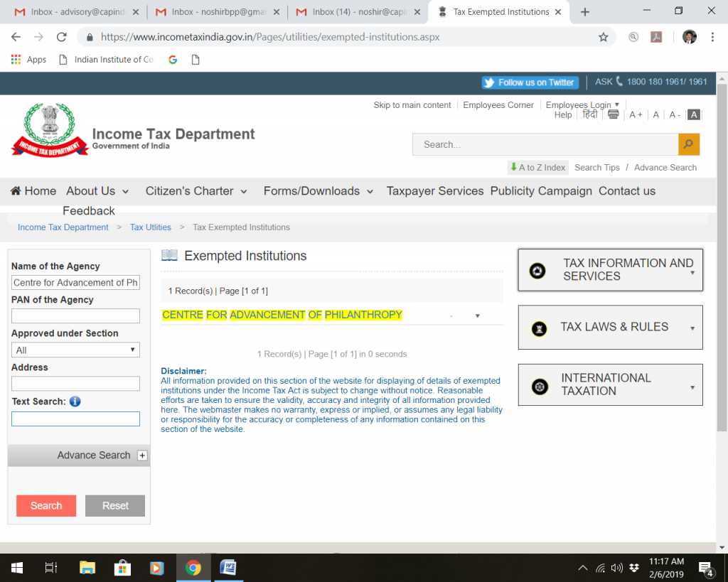728x582 pixels.
Task: Click the A to Z Index toggle
Action: tap(537, 167)
